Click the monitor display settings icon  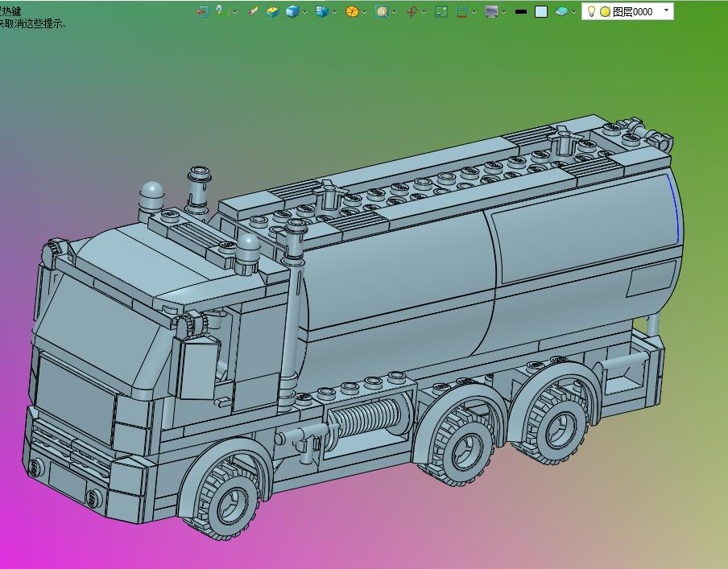point(491,11)
